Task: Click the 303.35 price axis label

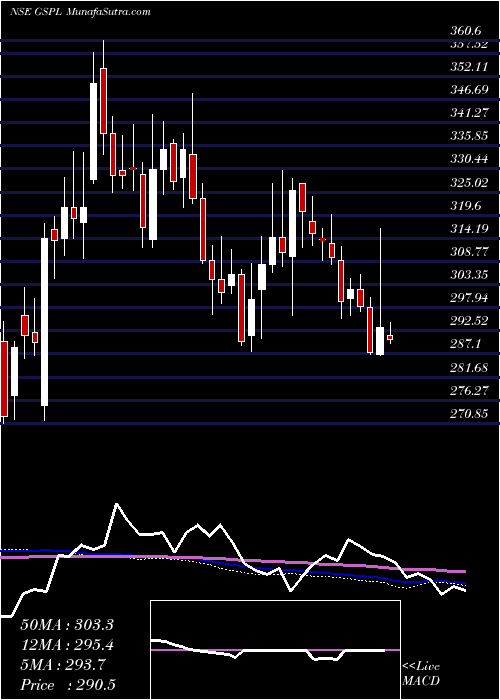Action: pos(468,275)
